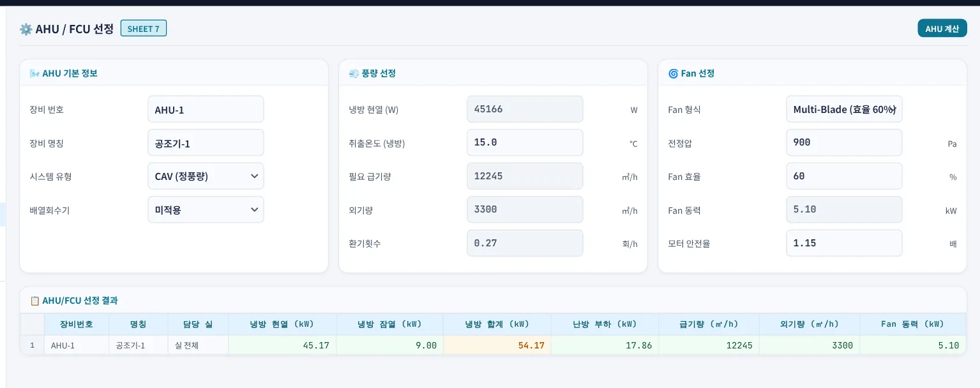Screen dimensions: 980x388
Task: Click the 명칭 column header
Action: coord(139,324)
